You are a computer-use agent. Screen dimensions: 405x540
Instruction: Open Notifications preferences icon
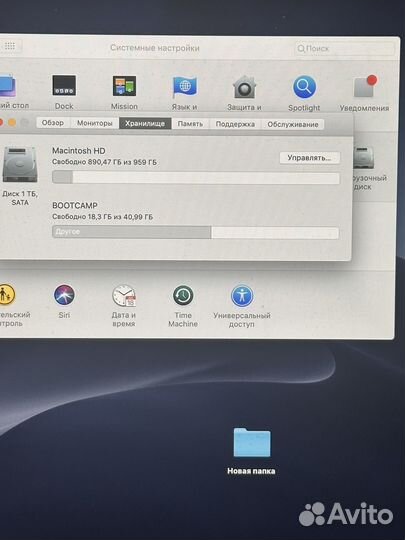point(365,86)
